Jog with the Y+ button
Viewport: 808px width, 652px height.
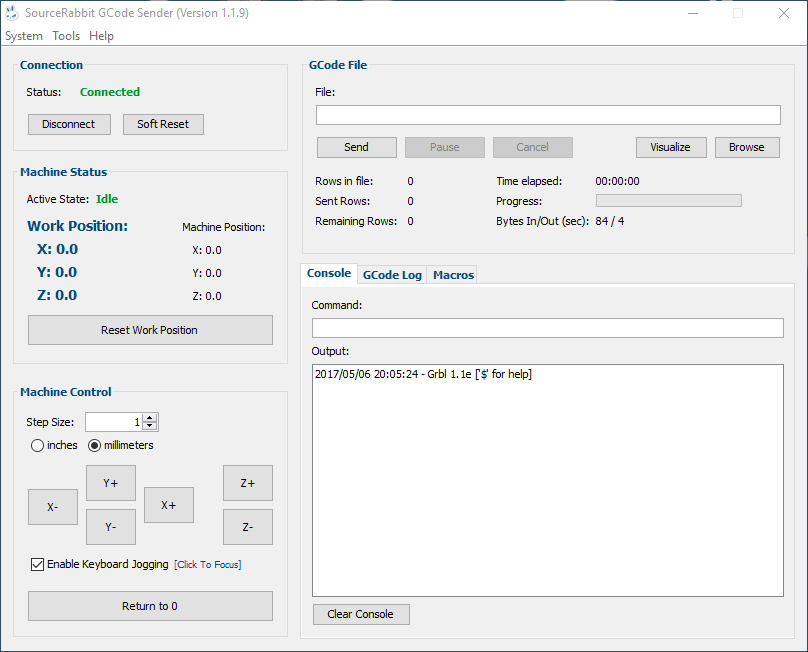click(111, 483)
